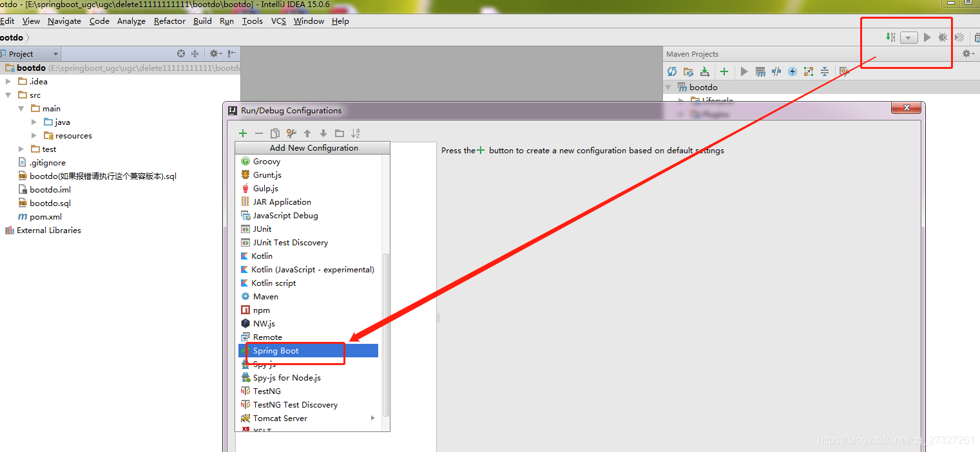Generate sources and update folders in Maven
The width and height of the screenshot is (980, 452).
click(x=688, y=71)
